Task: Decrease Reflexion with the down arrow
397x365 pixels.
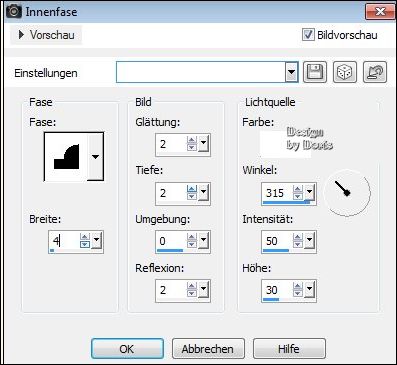Action: (x=192, y=293)
